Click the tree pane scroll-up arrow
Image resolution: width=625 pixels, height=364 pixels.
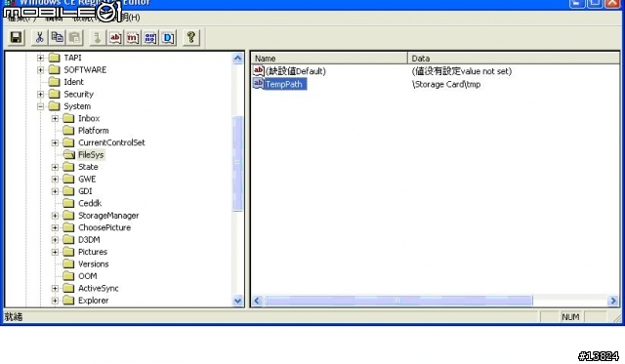click(x=237, y=59)
